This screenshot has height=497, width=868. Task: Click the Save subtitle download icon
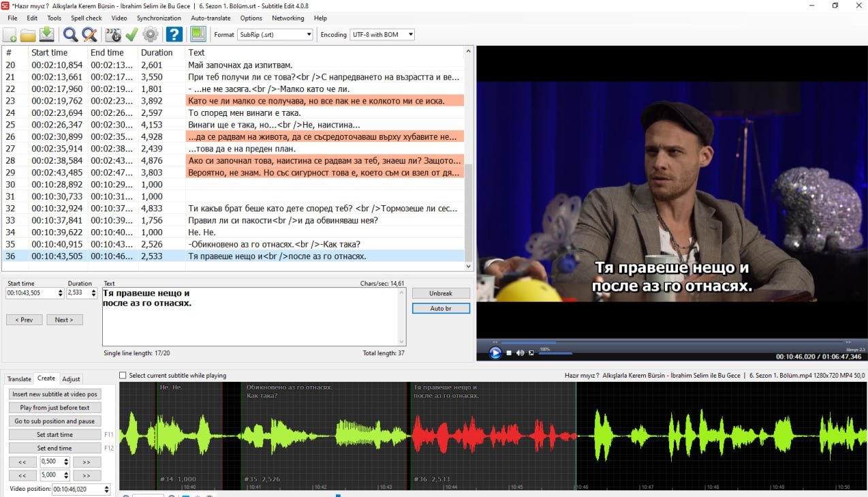click(x=46, y=35)
